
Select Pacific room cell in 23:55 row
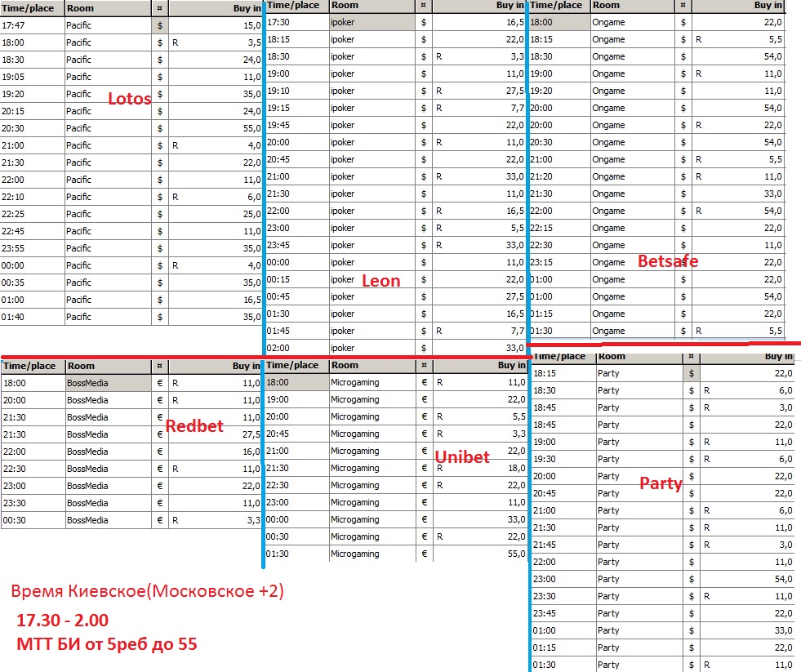pos(109,248)
